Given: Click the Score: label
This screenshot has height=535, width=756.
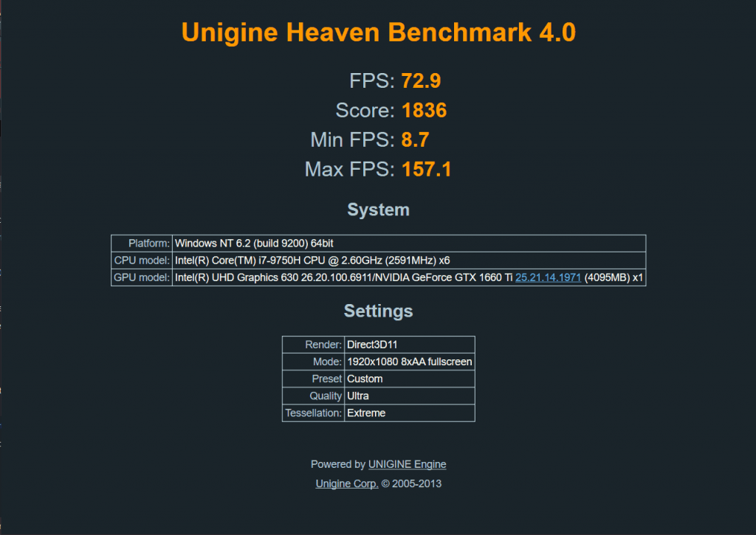Looking at the screenshot, I should (365, 111).
